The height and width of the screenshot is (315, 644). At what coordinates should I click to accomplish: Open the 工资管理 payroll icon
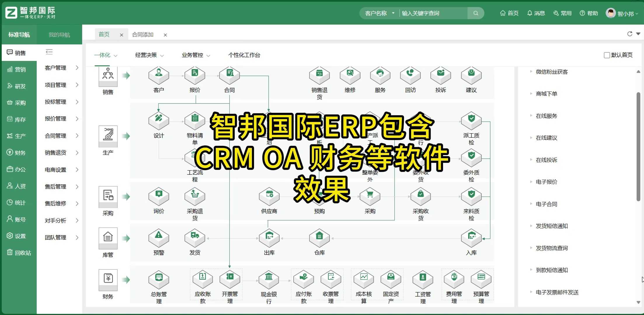click(423, 279)
